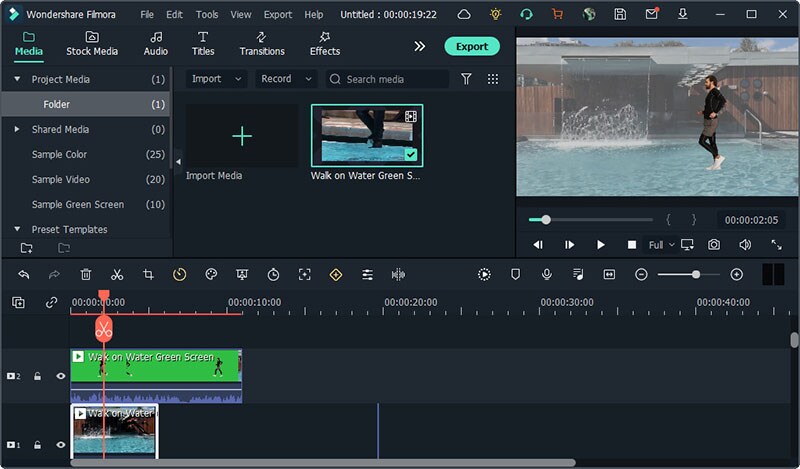Open the Tools menu
The width and height of the screenshot is (800, 469).
(207, 15)
